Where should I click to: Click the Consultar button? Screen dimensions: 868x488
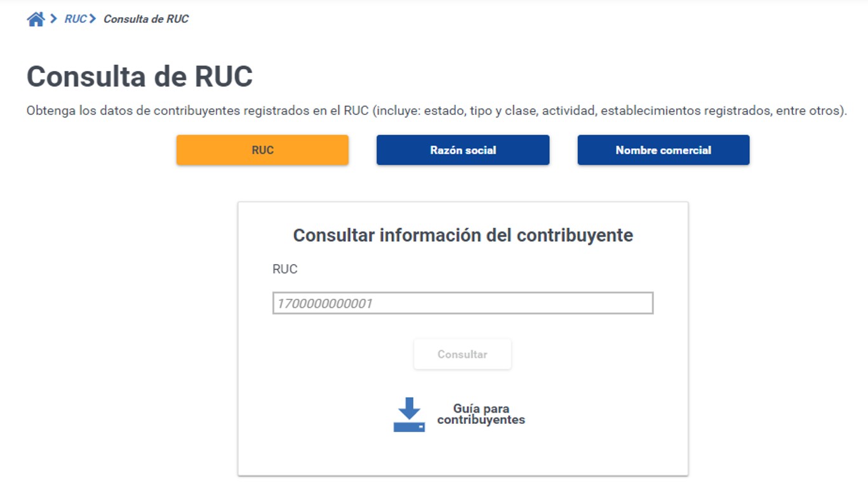462,353
